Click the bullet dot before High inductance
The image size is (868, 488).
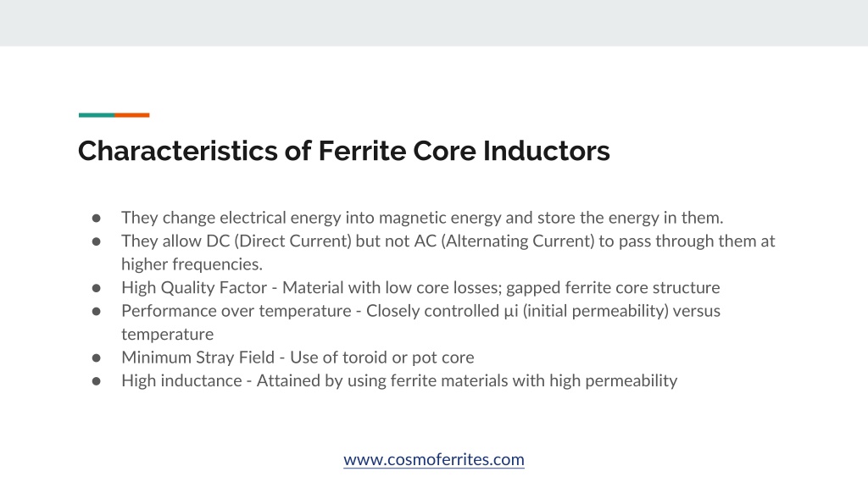click(97, 381)
